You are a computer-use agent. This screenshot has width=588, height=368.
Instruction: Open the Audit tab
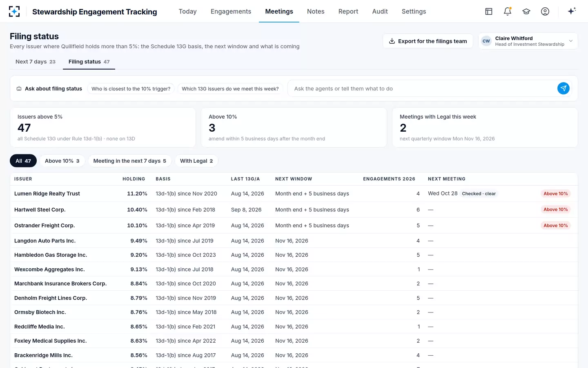[x=380, y=11]
